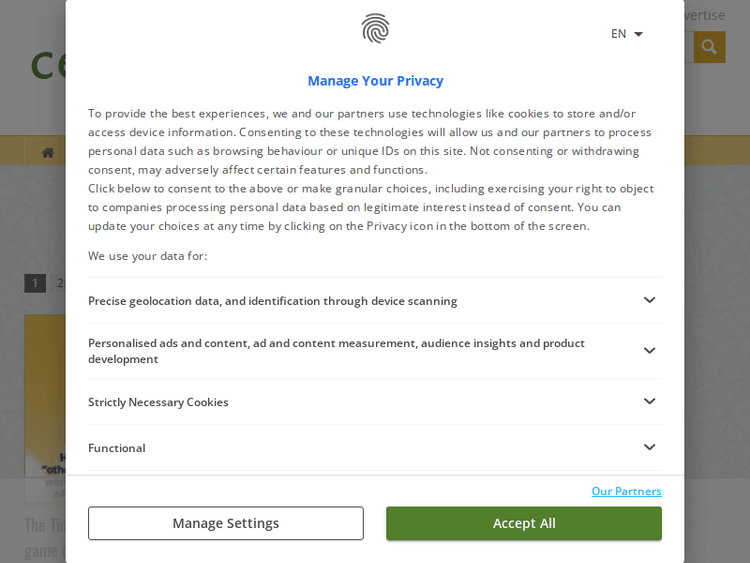The image size is (750, 563).
Task: Select the Precise geolocation data label
Action: coord(272,301)
